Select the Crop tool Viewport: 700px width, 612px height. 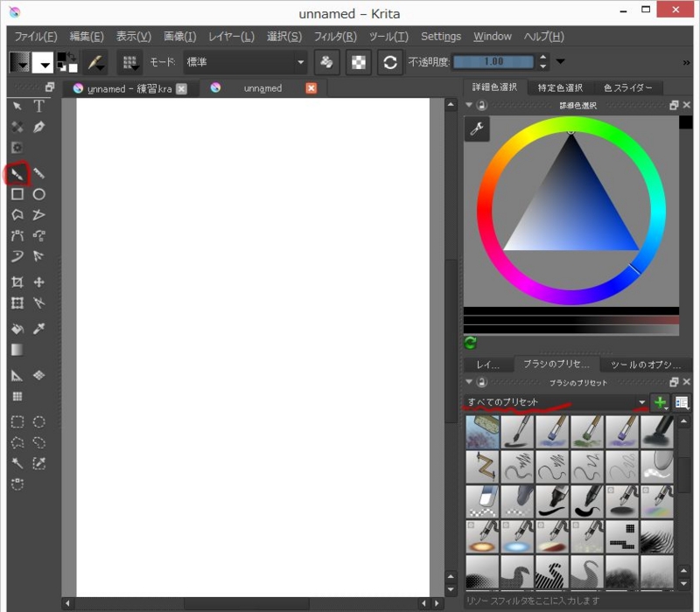pos(17,282)
